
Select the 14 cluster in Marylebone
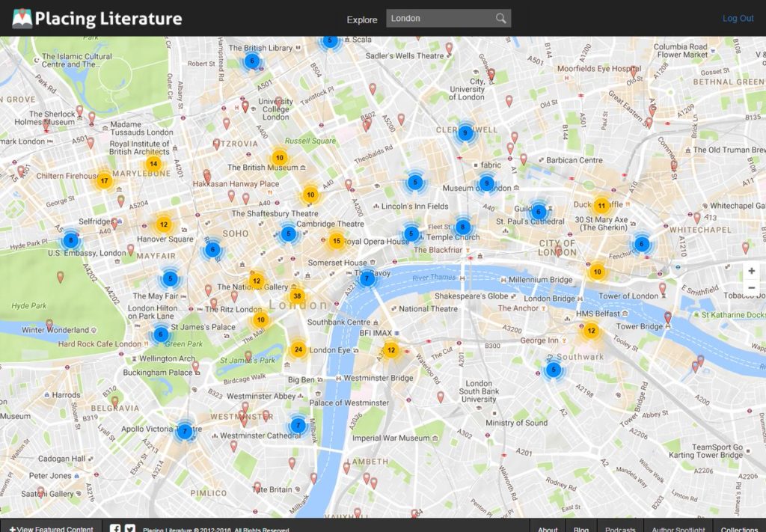click(153, 164)
